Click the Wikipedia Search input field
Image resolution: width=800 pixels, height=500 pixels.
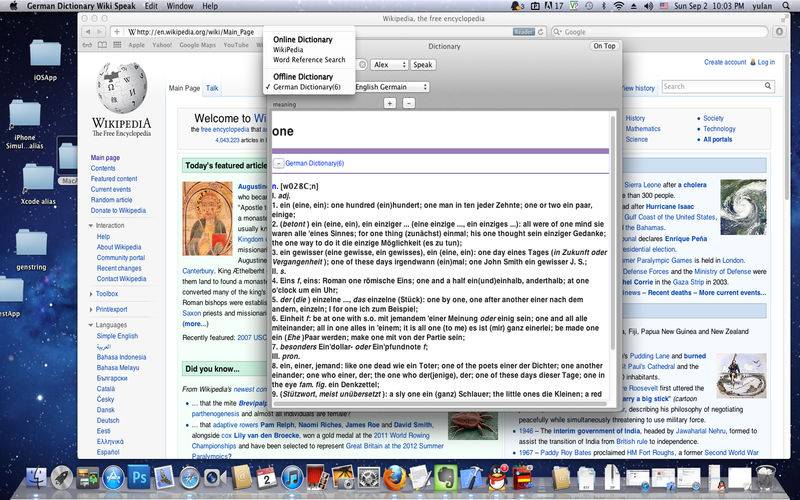click(x=713, y=87)
